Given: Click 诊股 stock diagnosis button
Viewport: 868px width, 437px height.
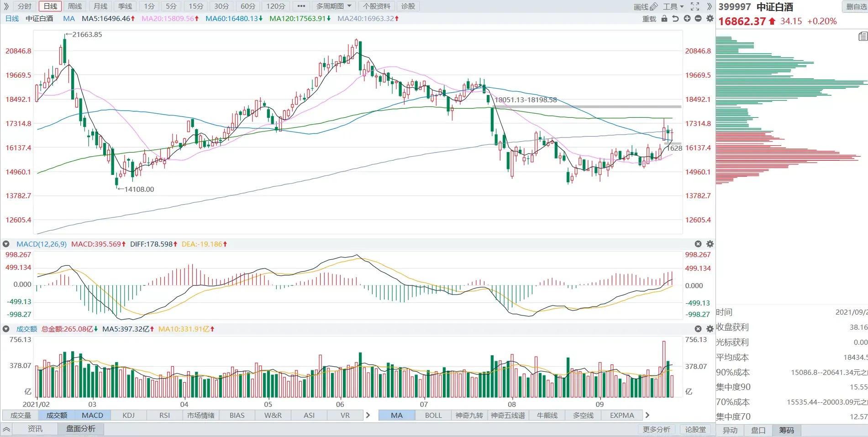Looking at the screenshot, I should coord(408,6).
